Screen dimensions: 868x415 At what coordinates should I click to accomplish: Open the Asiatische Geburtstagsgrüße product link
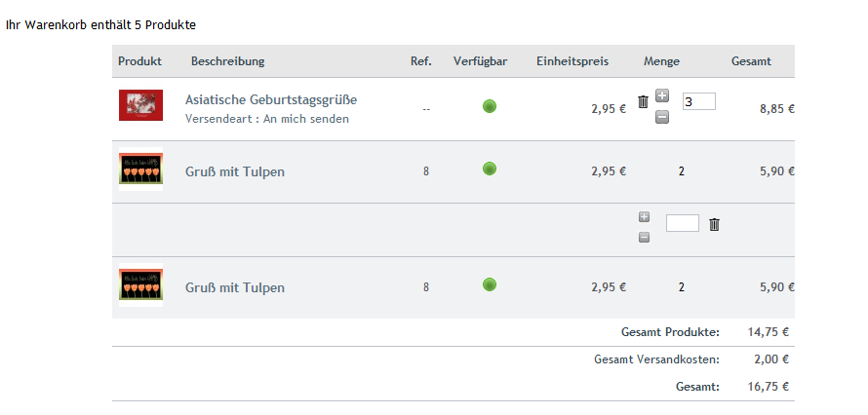pos(271,99)
